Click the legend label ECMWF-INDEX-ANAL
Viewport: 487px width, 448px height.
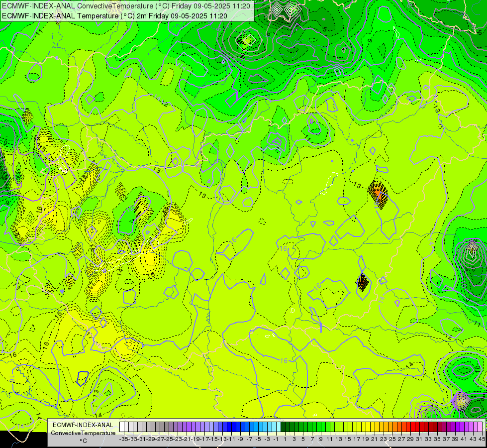coord(83,425)
